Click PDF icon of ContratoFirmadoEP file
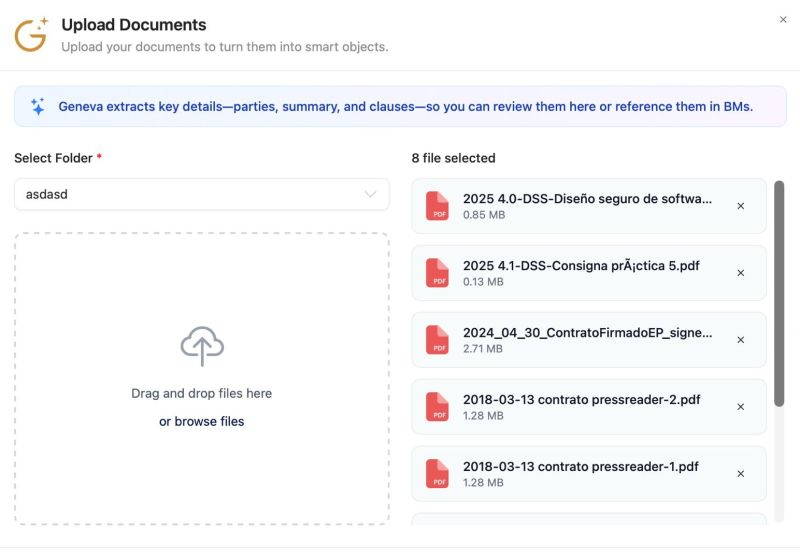Image resolution: width=800 pixels, height=558 pixels. pyautogui.click(x=437, y=340)
